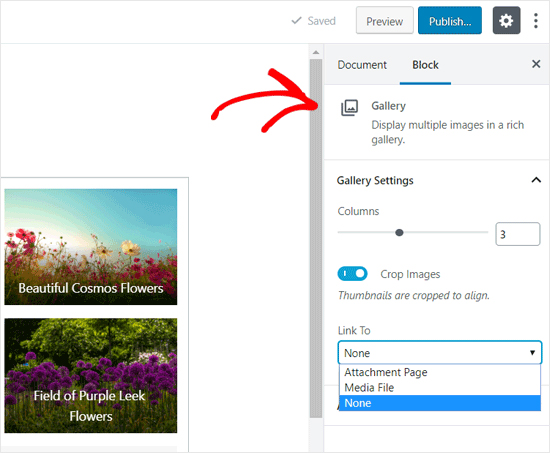Select the highlighted None option
Screen dimensions: 550x453
[x=440, y=403]
